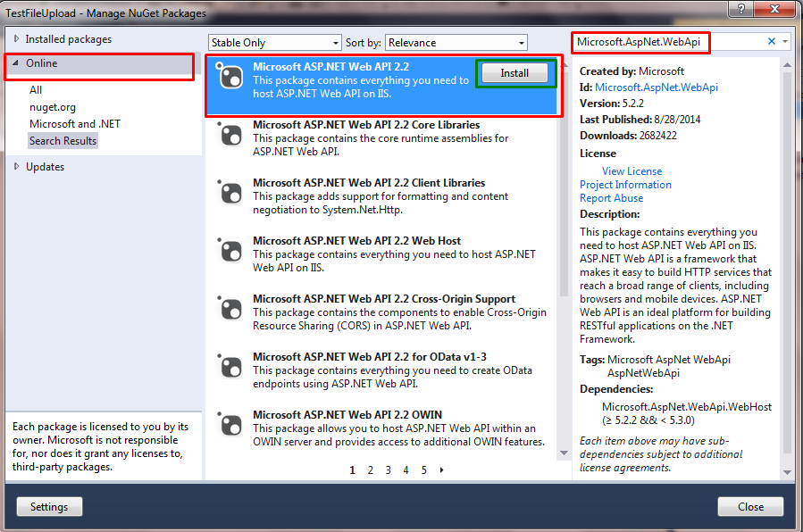The width and height of the screenshot is (803, 532).
Task: Open the Sort by Relevance dropdown
Action: coord(456,43)
